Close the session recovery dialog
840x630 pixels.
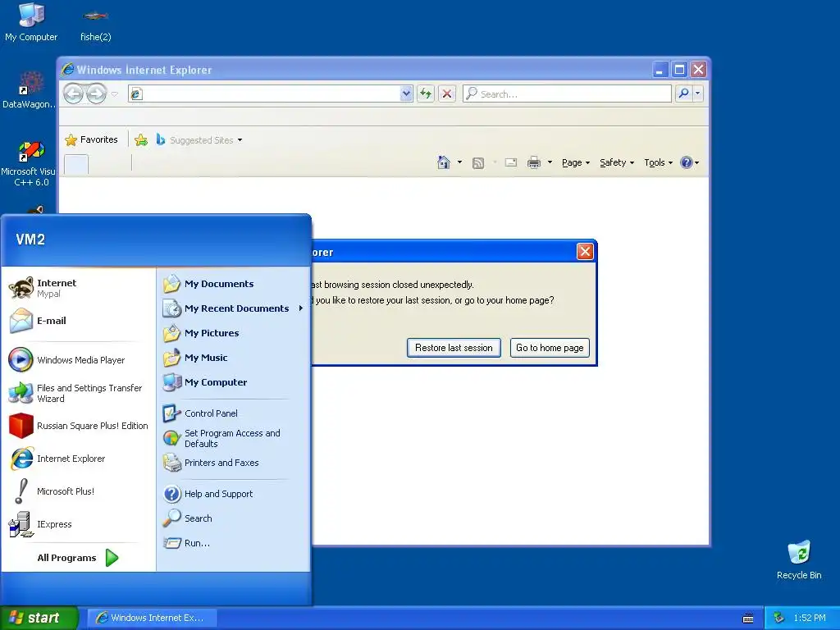pyautogui.click(x=584, y=251)
